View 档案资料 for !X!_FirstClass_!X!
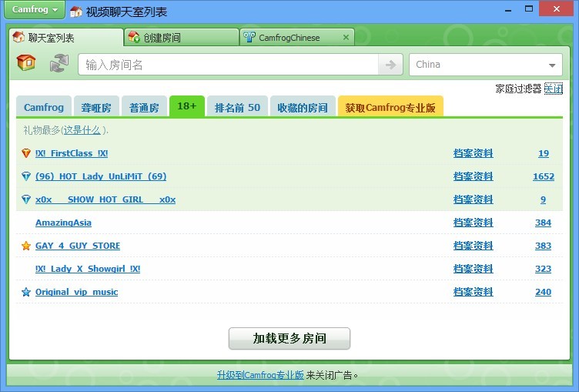Image resolution: width=579 pixels, height=392 pixels. coord(473,153)
